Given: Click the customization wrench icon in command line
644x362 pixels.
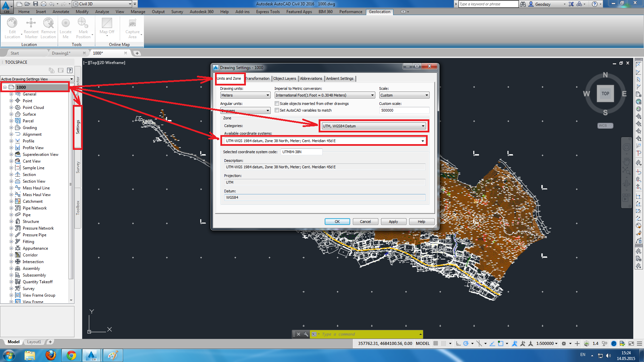Looking at the screenshot, I should click(306, 334).
